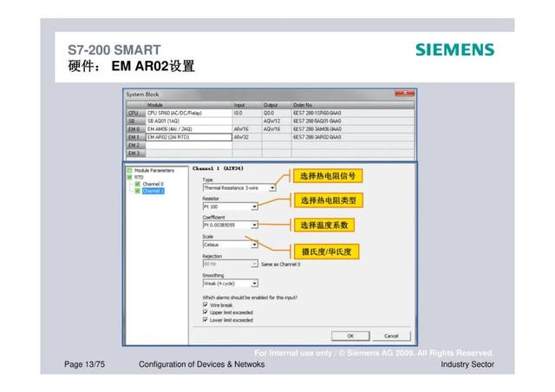
Task: Click the Output column header
Action: 277,105
